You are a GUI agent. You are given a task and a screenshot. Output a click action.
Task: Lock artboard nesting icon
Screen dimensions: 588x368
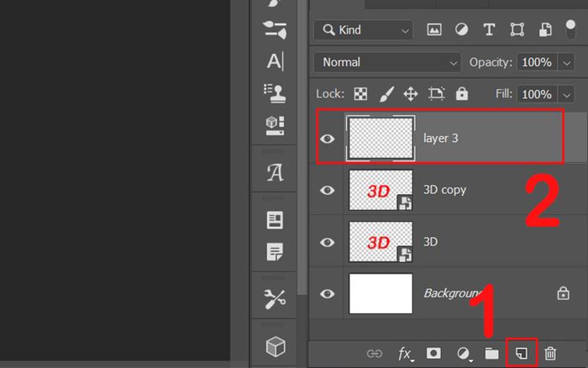[436, 93]
